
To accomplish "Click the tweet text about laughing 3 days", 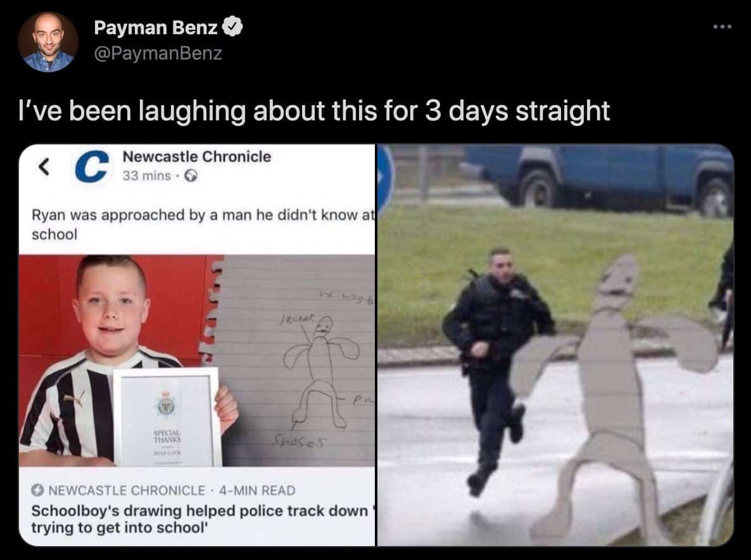I will [x=314, y=111].
